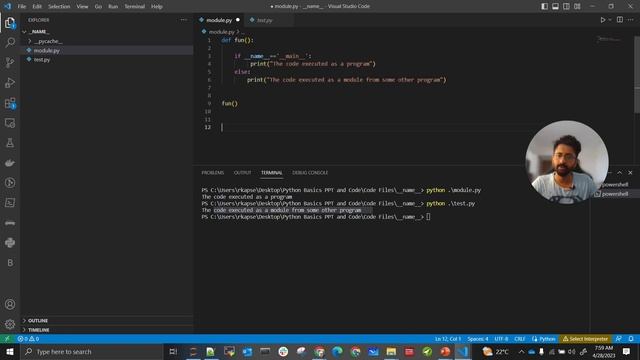Open the Search view icon

pos(10,42)
